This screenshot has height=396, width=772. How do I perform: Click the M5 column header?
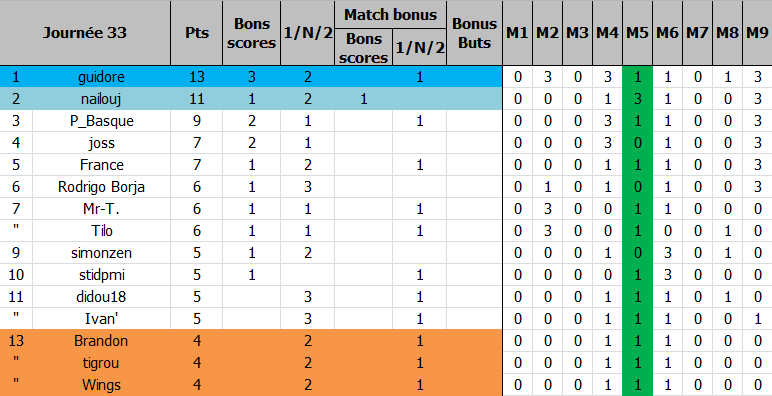point(637,33)
